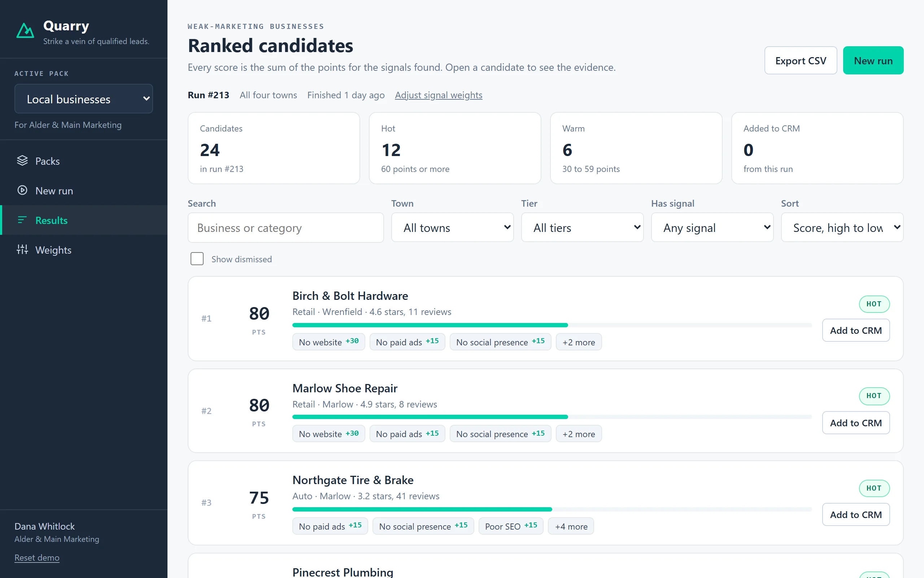Click the 'All four towns' text

click(269, 95)
